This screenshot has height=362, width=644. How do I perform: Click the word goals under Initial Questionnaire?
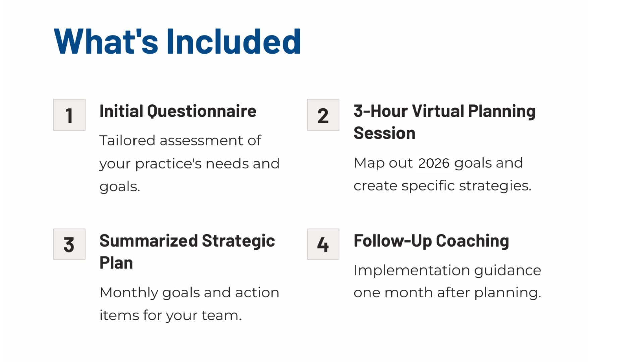point(119,187)
